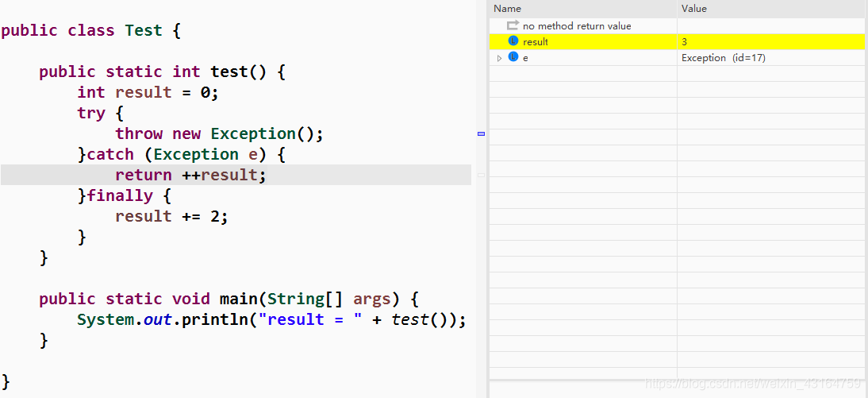The height and width of the screenshot is (398, 868).
Task: Click the 'public class Test {' declaration
Action: coord(90,30)
